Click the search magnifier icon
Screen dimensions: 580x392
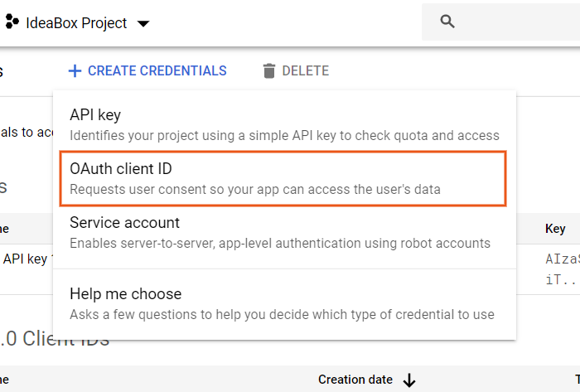(447, 22)
